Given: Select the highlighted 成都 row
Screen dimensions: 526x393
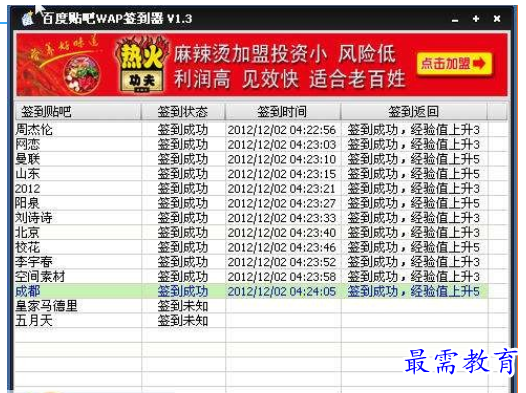Looking at the screenshot, I should click(x=252, y=291).
